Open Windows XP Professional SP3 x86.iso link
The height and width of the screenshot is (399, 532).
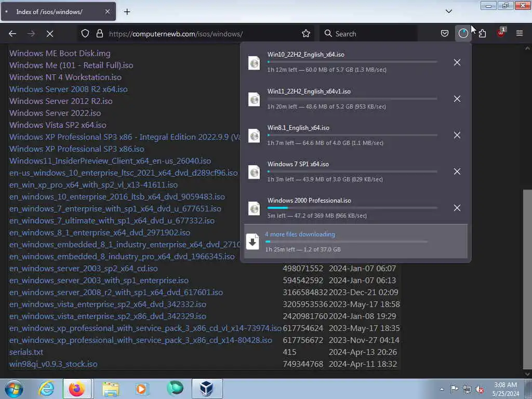click(77, 149)
